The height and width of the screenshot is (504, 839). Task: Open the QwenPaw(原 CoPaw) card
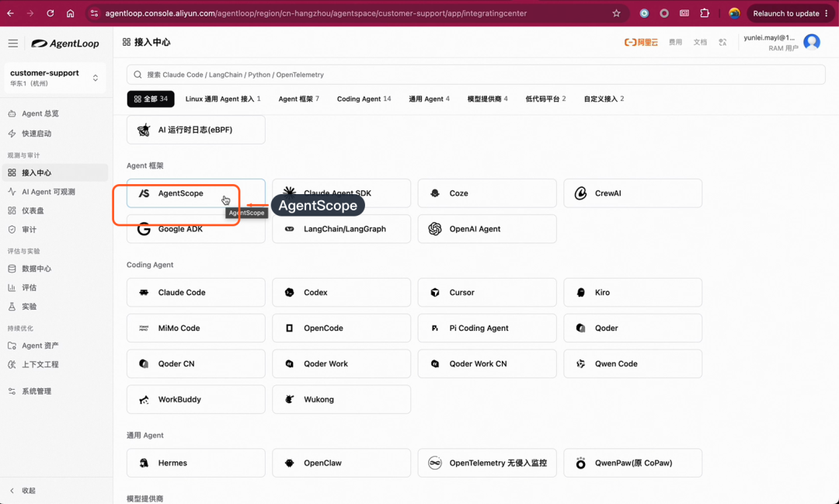(x=632, y=463)
